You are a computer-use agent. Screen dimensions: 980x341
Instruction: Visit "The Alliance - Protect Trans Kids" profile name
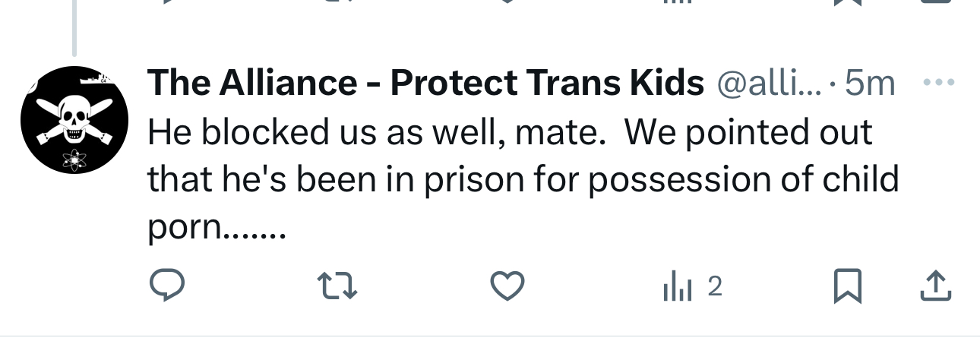425,83
